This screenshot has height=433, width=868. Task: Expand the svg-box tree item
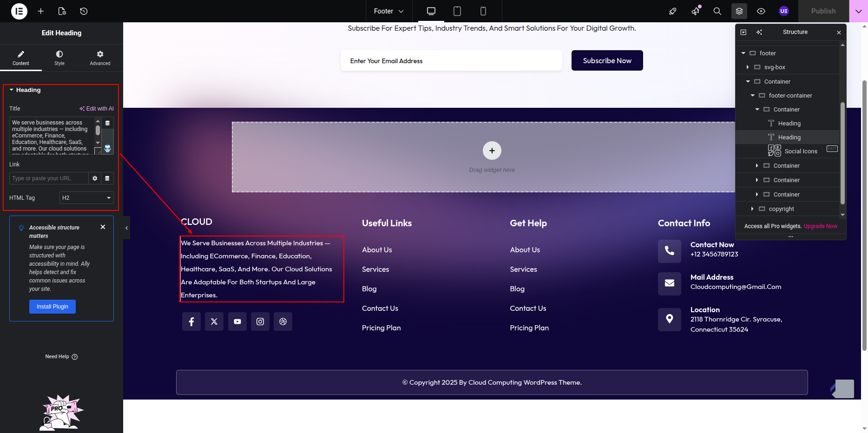[748, 67]
